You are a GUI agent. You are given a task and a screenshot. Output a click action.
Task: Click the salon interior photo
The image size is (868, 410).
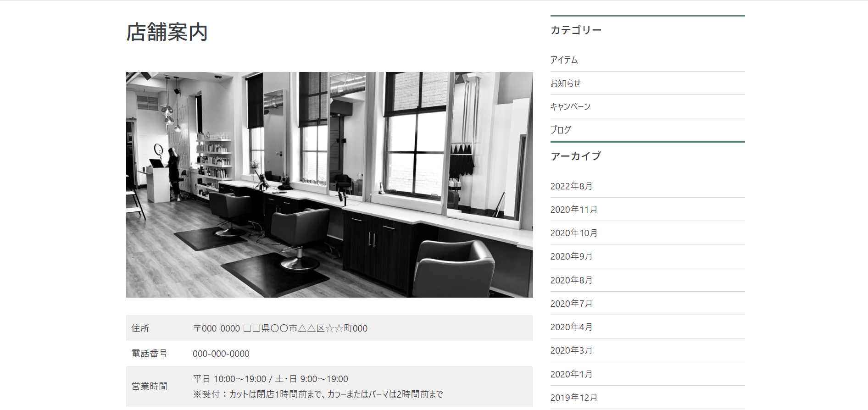(x=329, y=184)
